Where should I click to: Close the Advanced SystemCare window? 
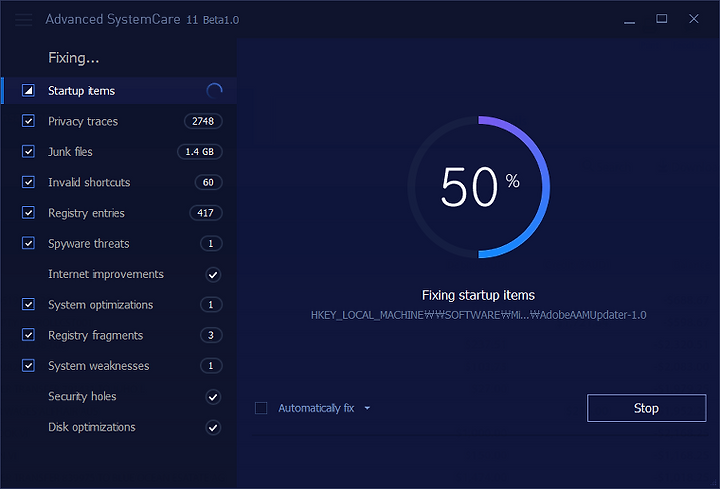[x=694, y=19]
